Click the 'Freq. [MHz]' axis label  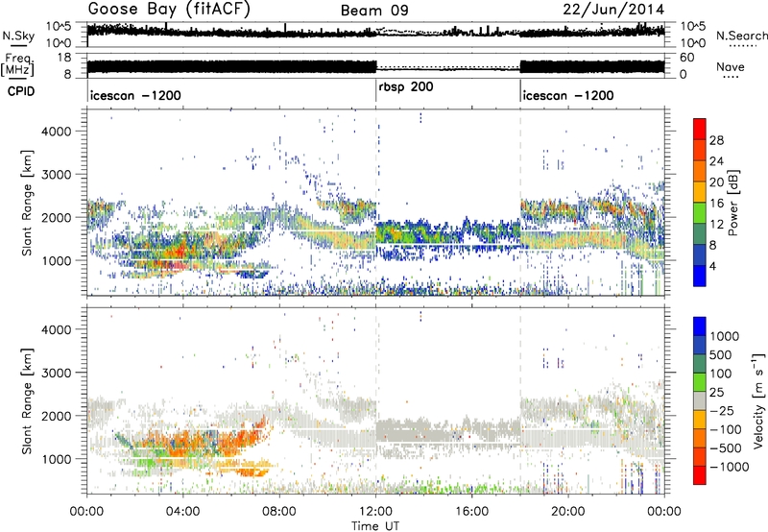pyautogui.click(x=17, y=64)
